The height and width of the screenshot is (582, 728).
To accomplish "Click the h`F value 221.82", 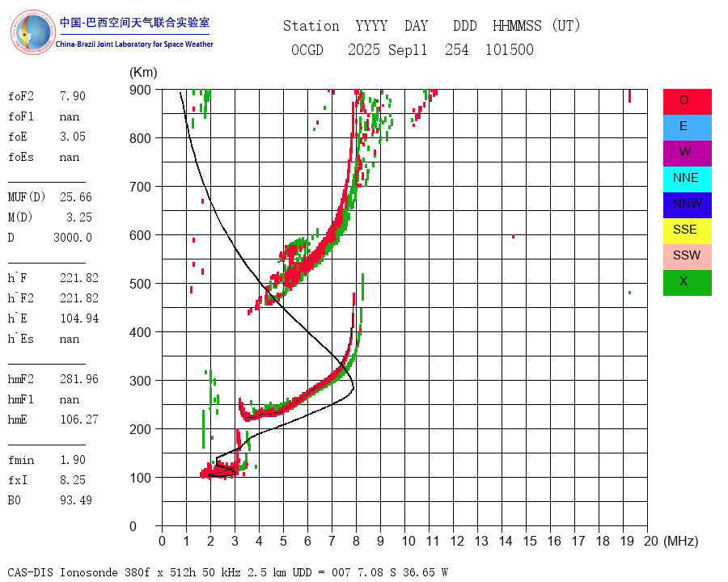I will click(79, 278).
